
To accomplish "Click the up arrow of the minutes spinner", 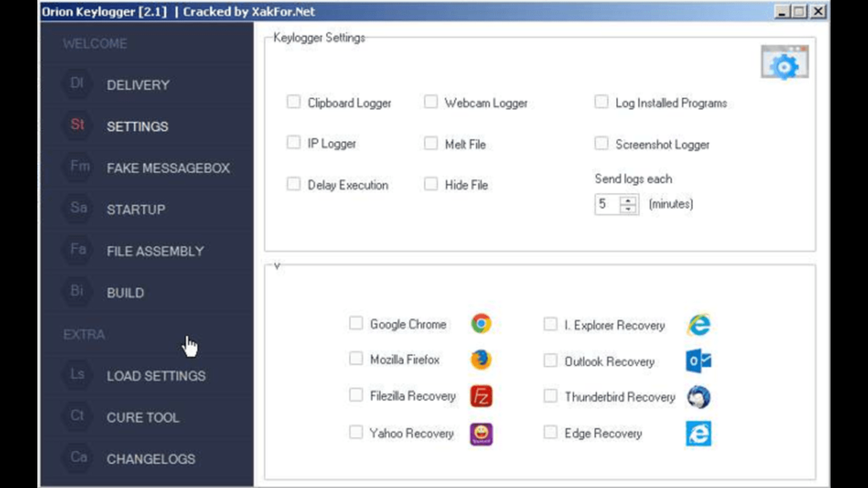I will pos(628,200).
